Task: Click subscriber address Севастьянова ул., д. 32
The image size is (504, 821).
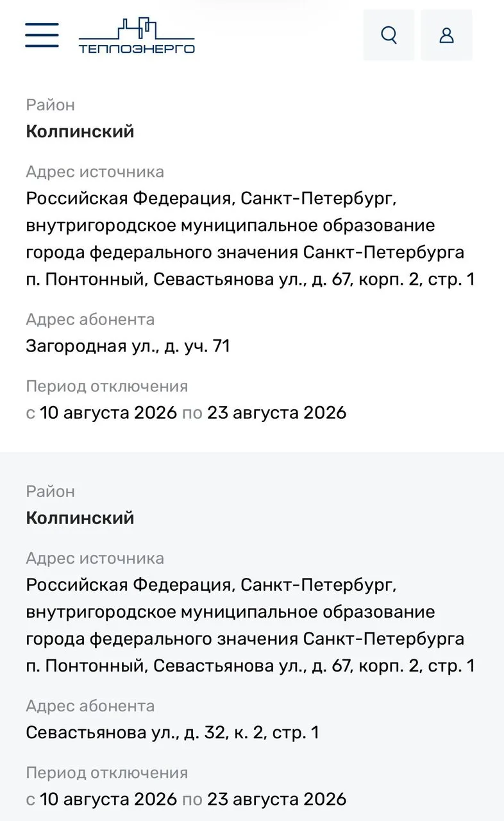Action: [x=172, y=732]
